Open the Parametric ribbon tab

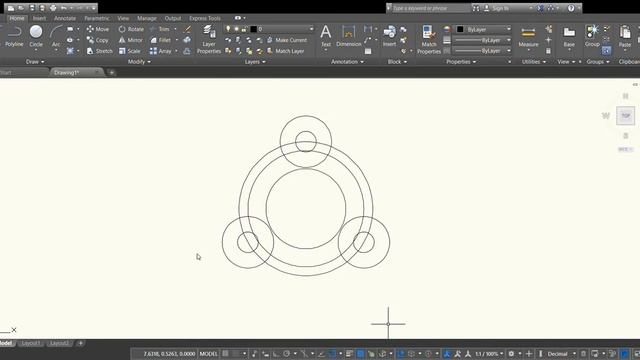point(97,18)
